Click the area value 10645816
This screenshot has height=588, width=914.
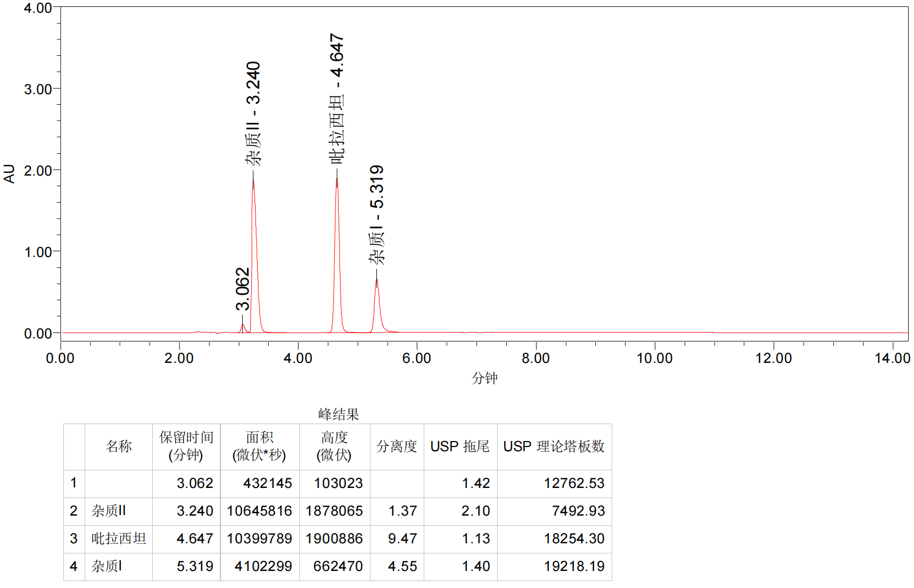click(259, 511)
